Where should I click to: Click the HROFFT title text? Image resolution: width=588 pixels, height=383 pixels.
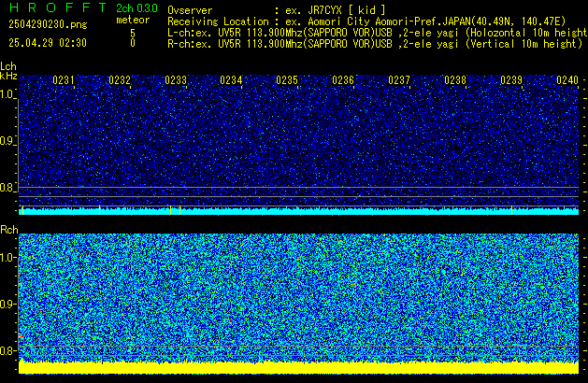click(x=58, y=7)
